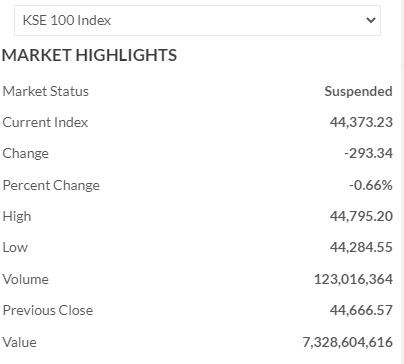Click the Current Index label
404x364 pixels.
tap(45, 122)
